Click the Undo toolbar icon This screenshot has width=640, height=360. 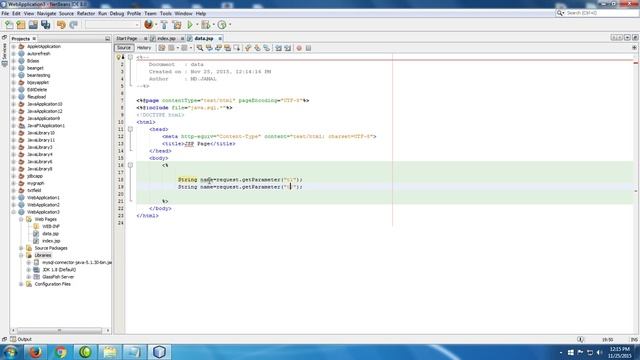click(61, 25)
